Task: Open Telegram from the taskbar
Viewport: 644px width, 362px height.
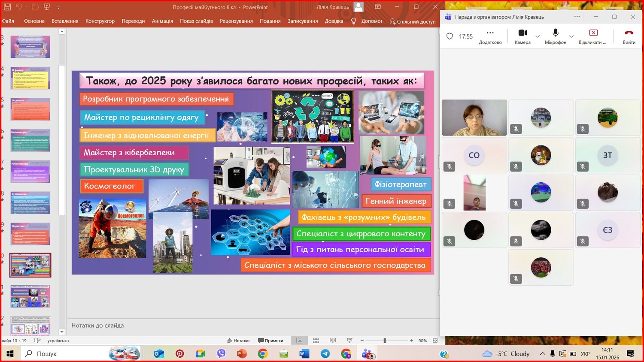Action: pyautogui.click(x=325, y=354)
